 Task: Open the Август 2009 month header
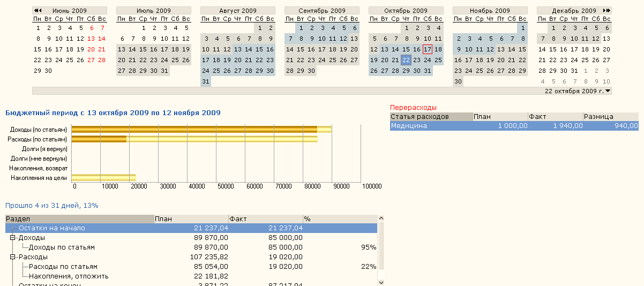[x=238, y=11]
